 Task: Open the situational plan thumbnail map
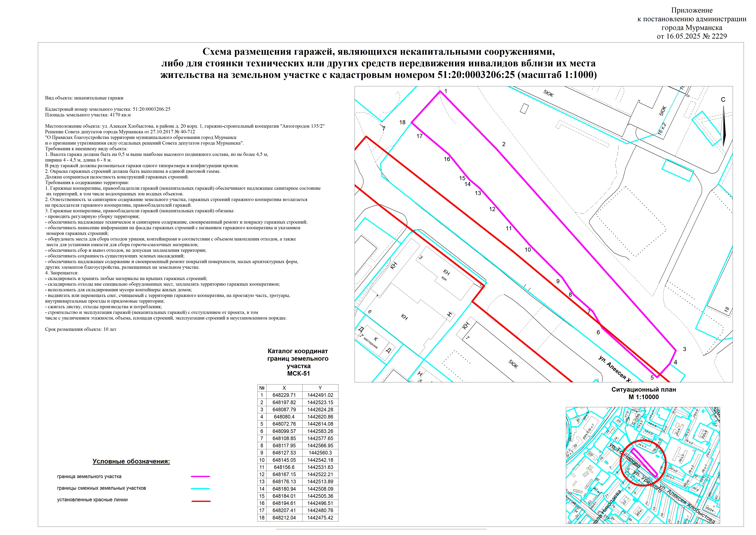[643, 465]
